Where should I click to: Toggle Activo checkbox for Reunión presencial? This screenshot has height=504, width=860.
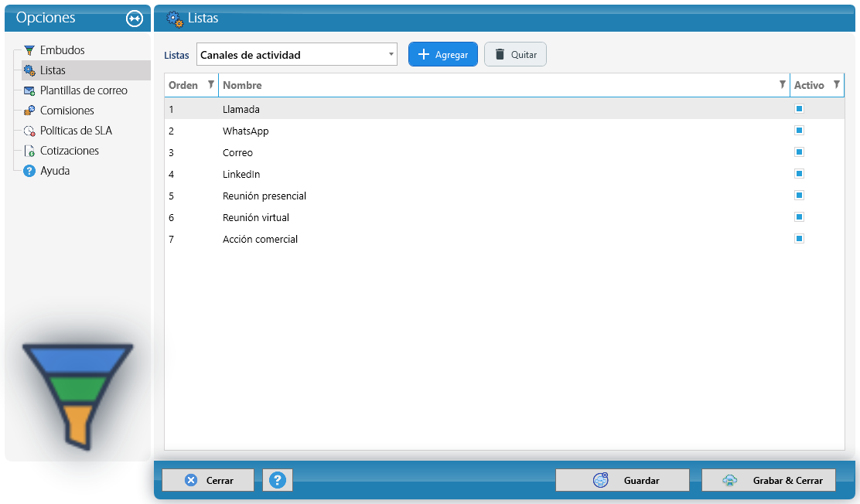pos(799,196)
